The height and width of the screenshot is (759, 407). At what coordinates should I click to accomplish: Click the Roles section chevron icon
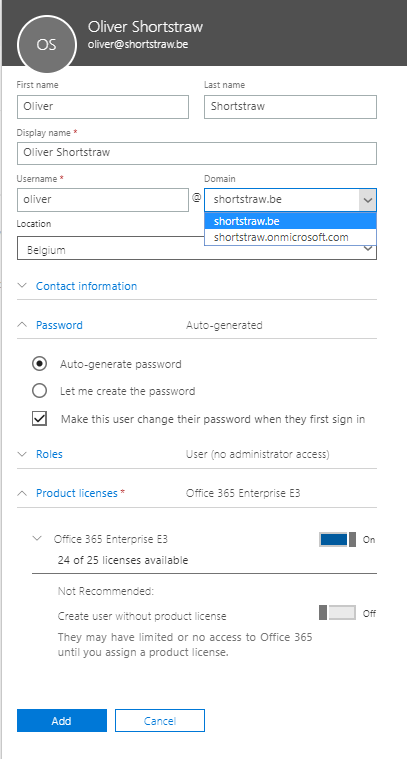[22, 454]
